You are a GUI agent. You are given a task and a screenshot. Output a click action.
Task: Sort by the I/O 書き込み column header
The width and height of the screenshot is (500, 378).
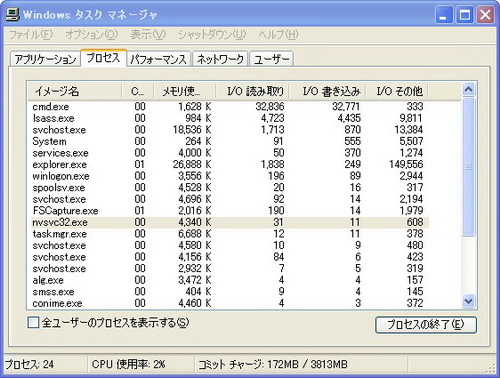pos(328,91)
